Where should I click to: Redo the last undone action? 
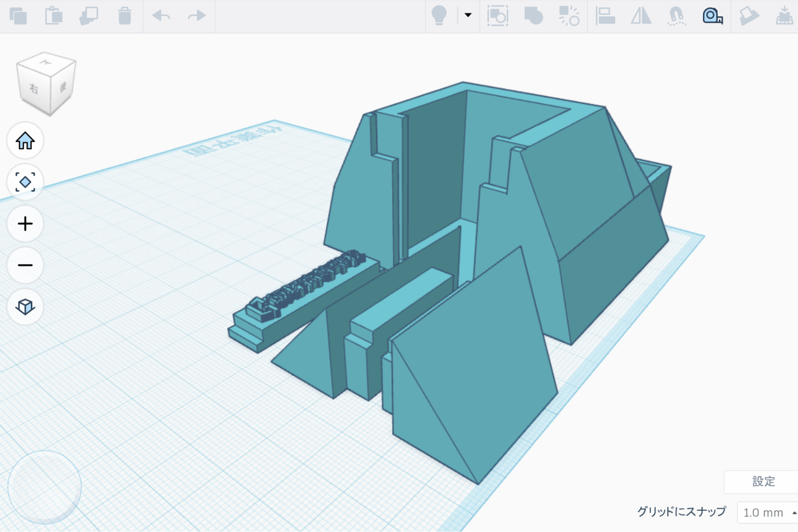[196, 16]
